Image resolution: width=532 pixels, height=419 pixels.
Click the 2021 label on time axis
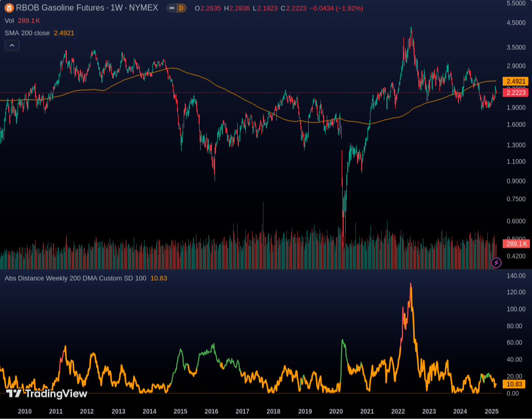[367, 411]
